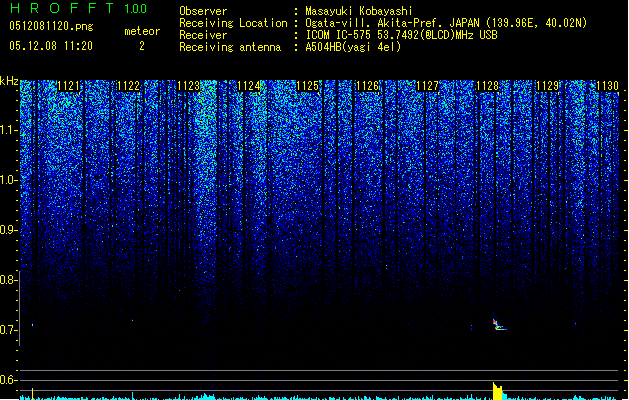Click frequency axis label 0.8
The image size is (629, 400).
tap(9, 280)
